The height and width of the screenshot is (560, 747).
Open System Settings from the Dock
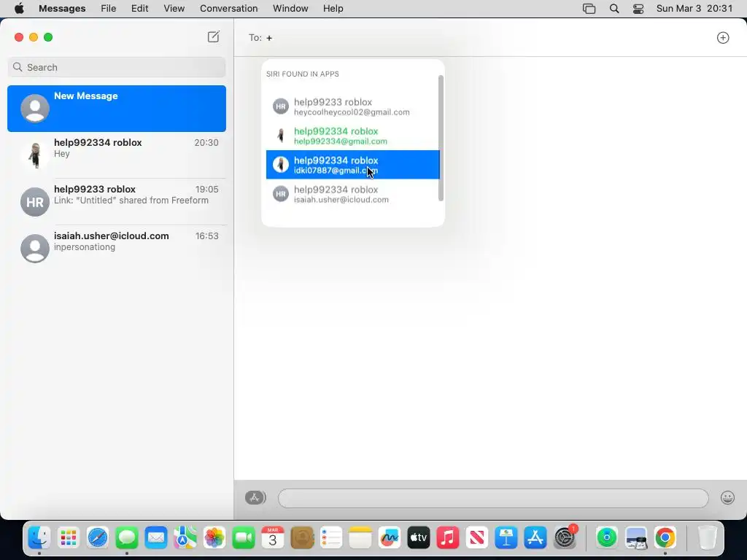coord(565,538)
